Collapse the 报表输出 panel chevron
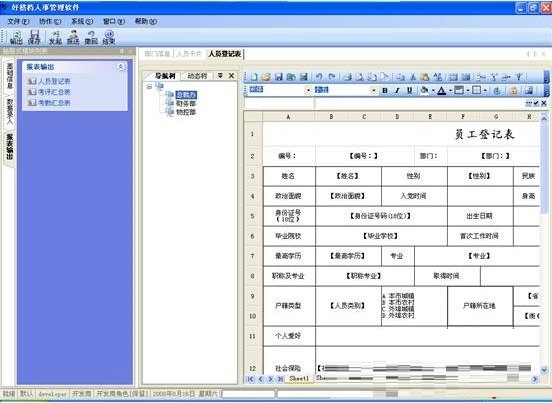 click(121, 67)
